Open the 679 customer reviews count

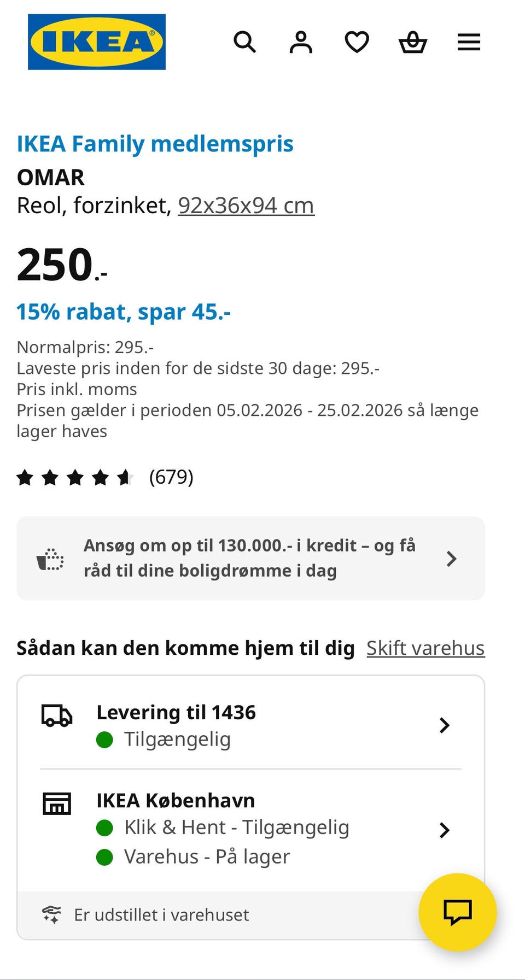172,477
